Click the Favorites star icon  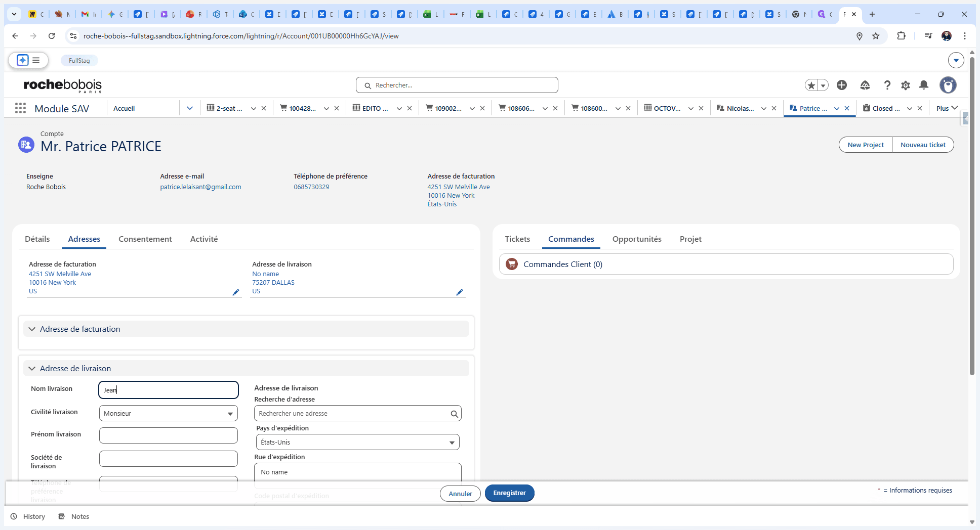point(811,85)
